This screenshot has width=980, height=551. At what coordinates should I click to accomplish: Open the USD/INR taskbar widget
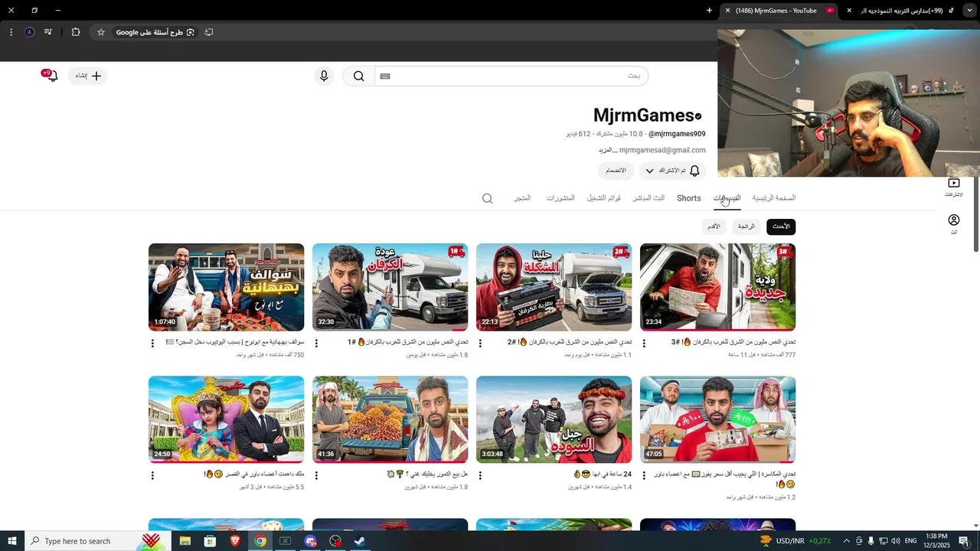[794, 541]
